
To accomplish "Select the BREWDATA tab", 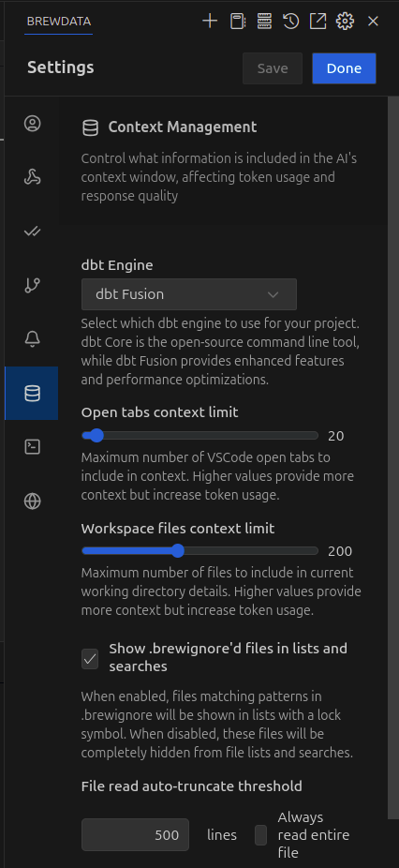I will coord(59,22).
